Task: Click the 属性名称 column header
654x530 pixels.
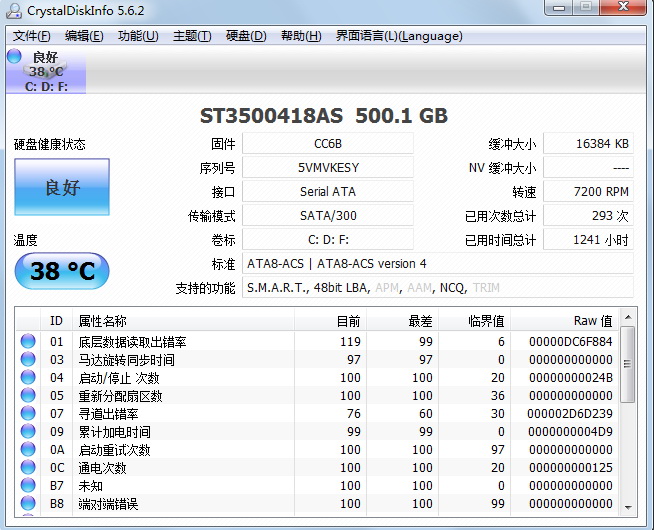Action: coord(184,321)
